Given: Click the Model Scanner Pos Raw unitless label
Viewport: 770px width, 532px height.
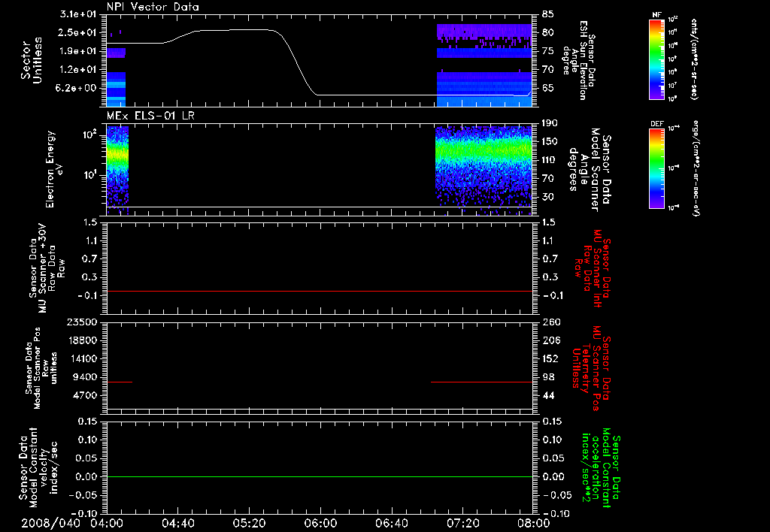Looking at the screenshot, I should click(41, 368).
